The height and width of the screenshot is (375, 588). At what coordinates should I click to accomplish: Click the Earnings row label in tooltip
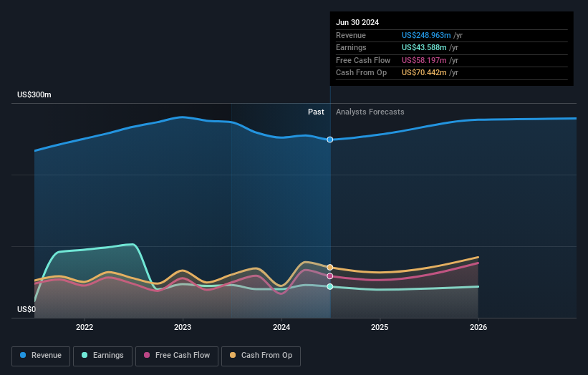click(x=351, y=47)
